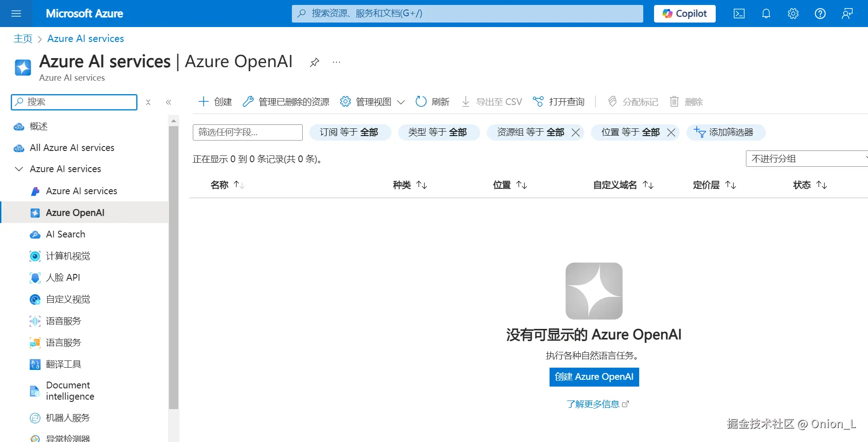Screen dimensions: 868x442
Task: Open the more options ellipsis by title
Action: click(x=336, y=62)
